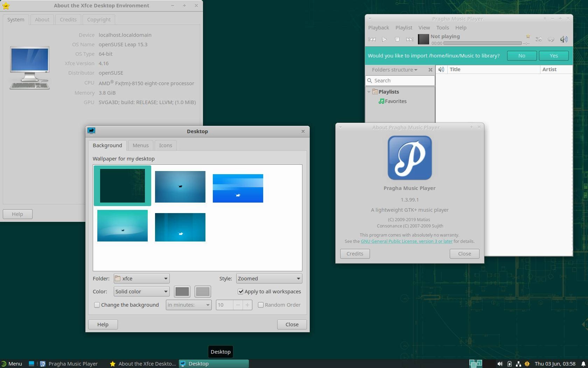Open Credits in About Pragha dialog
The image size is (588, 368).
coord(355,254)
